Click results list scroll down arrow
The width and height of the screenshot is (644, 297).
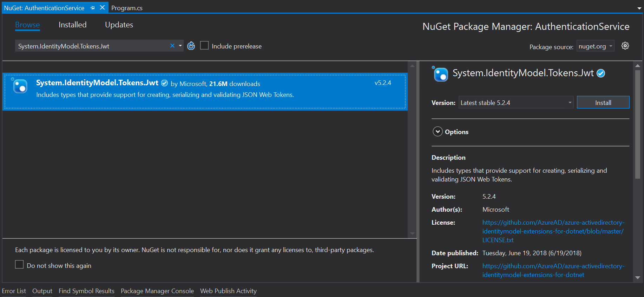coord(412,233)
